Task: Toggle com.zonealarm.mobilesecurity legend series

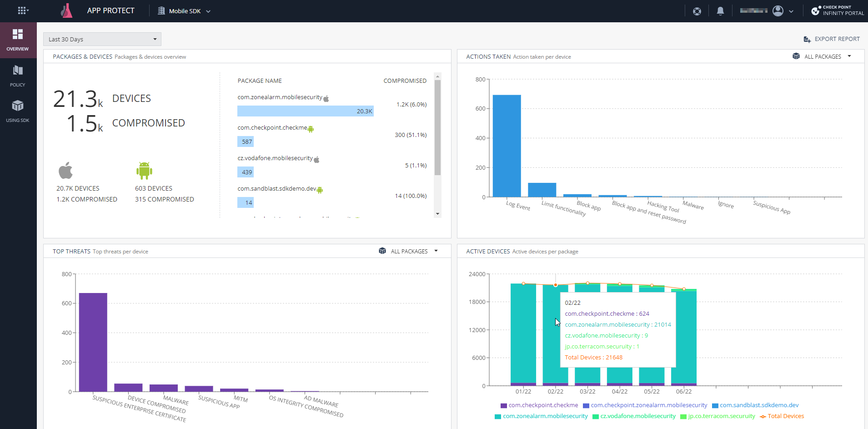Action: coord(542,416)
